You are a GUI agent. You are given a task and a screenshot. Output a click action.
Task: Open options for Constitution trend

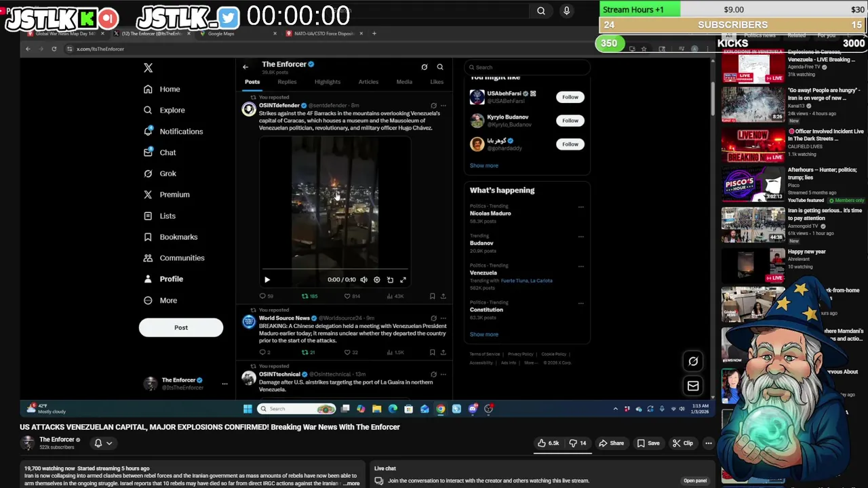tap(580, 303)
